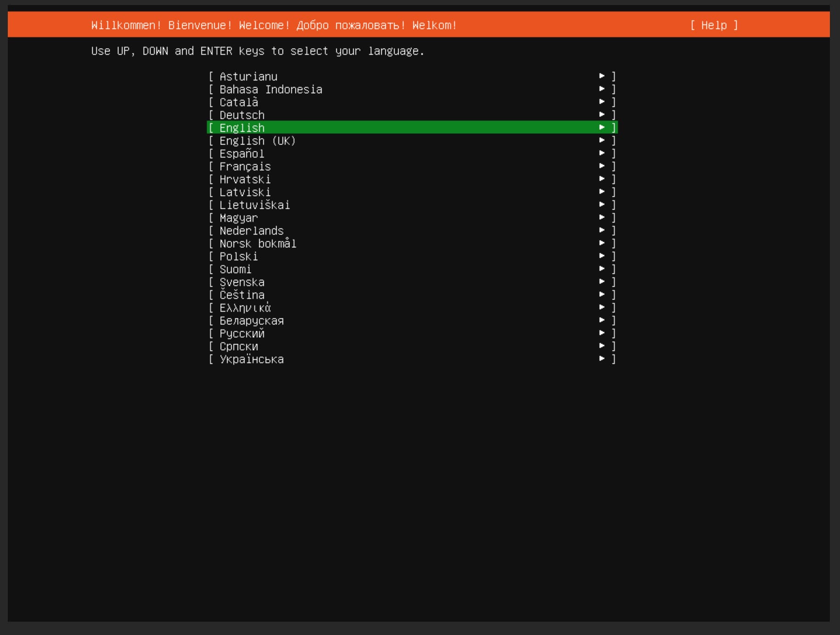Choose Bahasa Indonesia language
Viewport: 840px width, 635px height.
(x=412, y=89)
